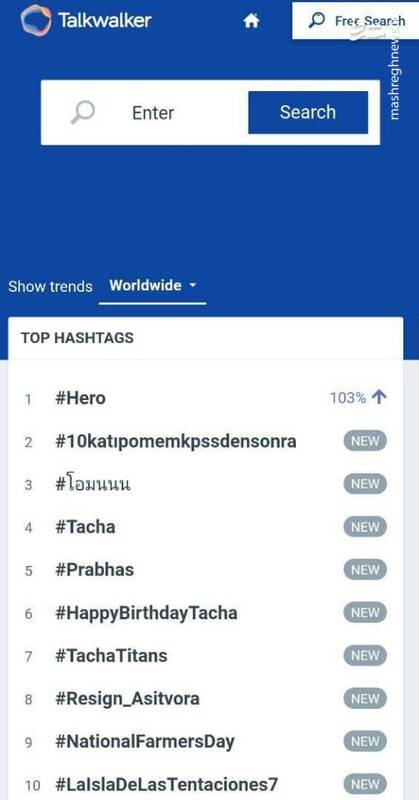
Task: Click the dropdown arrow beside Worldwide
Action: (x=192, y=285)
